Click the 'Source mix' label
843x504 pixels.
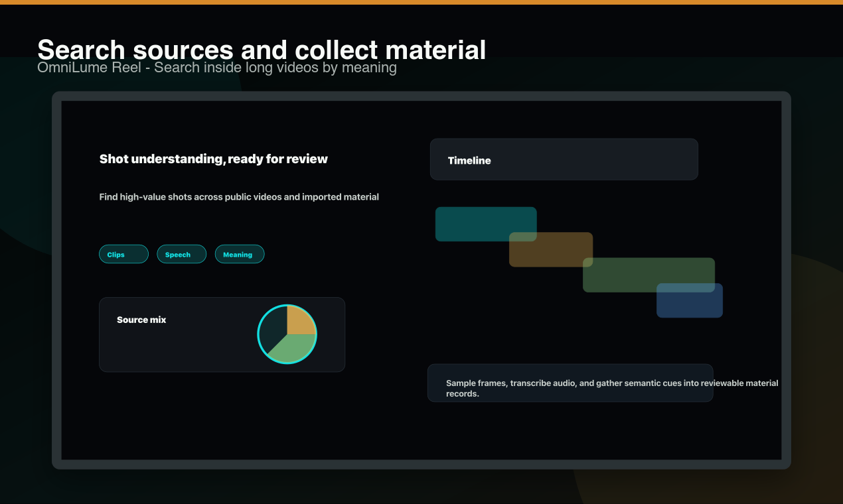click(x=141, y=320)
